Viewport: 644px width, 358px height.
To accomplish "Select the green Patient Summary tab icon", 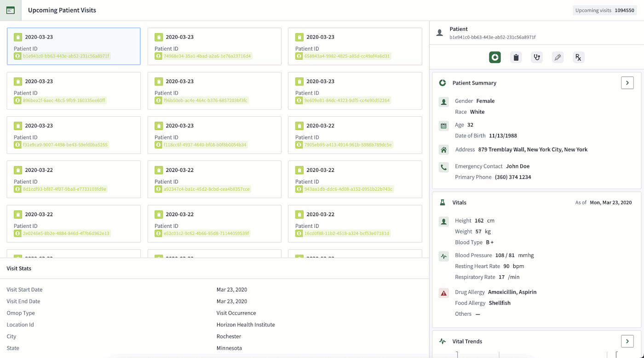I will (x=495, y=57).
